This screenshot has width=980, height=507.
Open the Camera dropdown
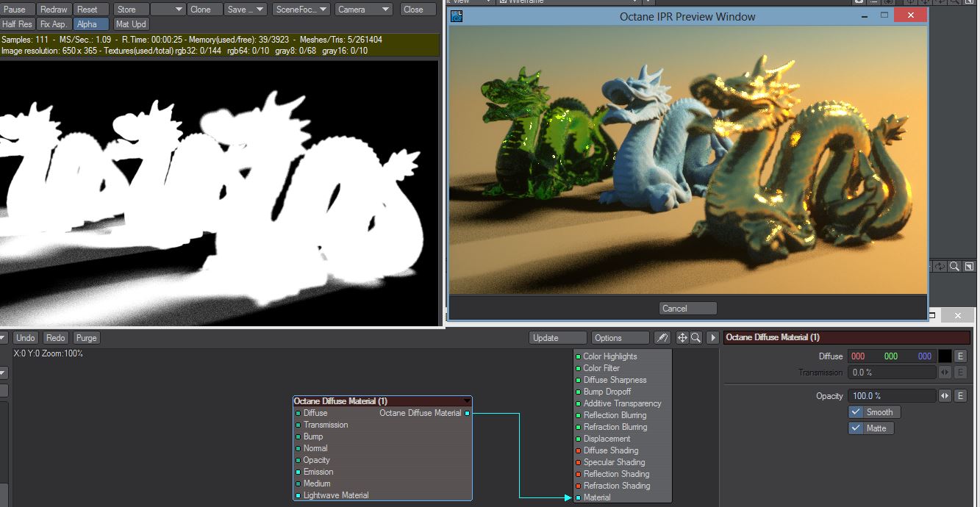click(364, 10)
